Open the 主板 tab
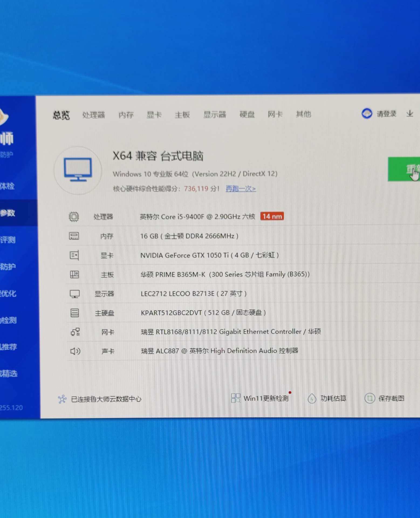The height and width of the screenshot is (518, 420). click(x=182, y=115)
